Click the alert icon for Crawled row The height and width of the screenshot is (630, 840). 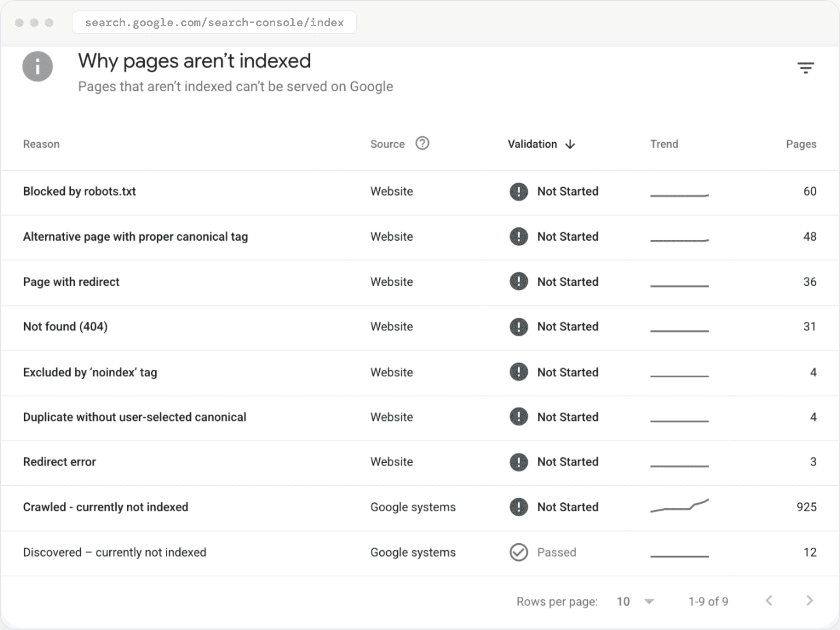(518, 507)
